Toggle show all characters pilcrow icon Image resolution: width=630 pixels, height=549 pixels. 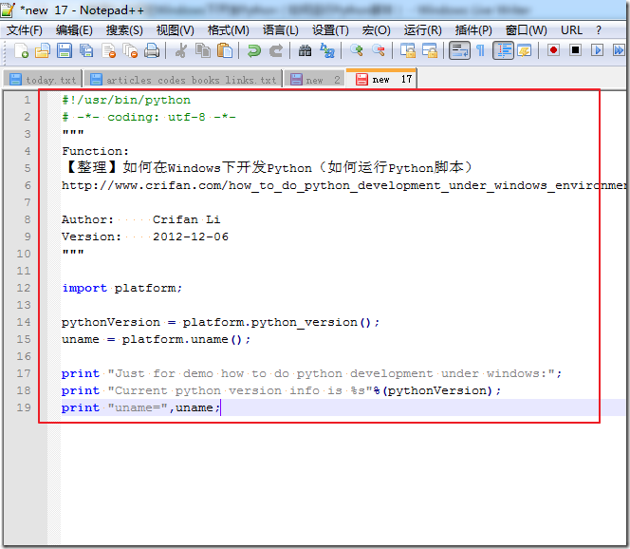click(x=481, y=51)
